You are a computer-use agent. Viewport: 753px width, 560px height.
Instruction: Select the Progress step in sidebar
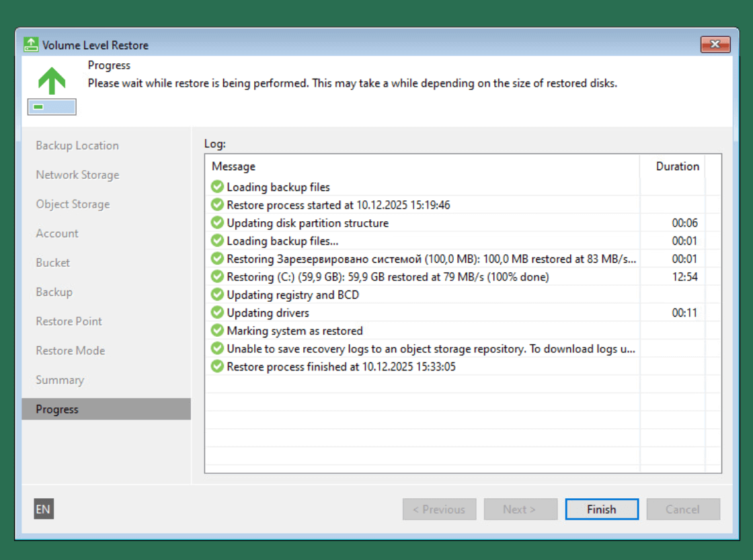tap(57, 409)
